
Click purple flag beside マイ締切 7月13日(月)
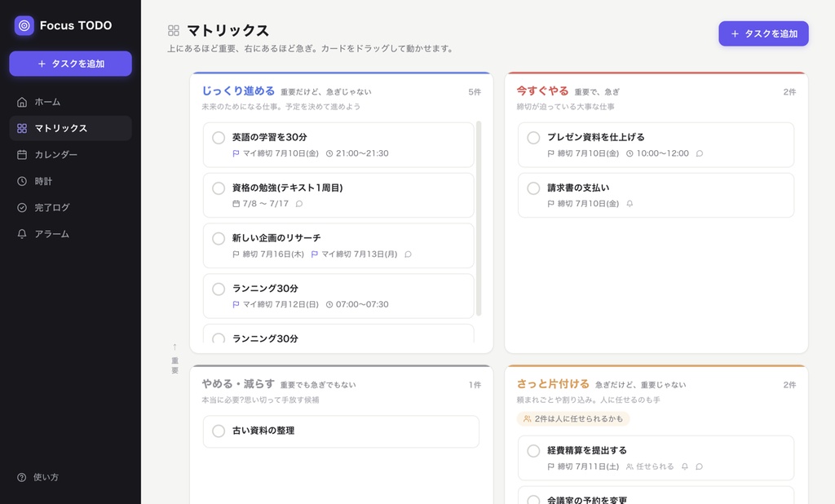[314, 254]
